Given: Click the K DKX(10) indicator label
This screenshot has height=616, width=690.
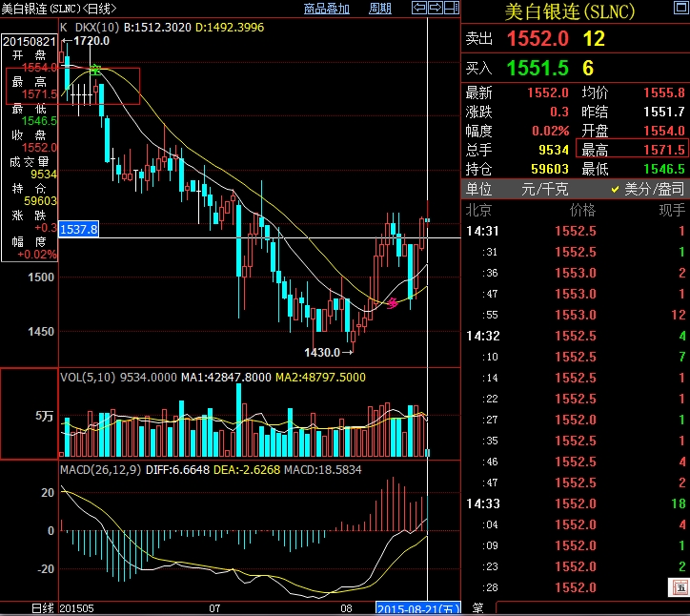Looking at the screenshot, I should tap(87, 28).
